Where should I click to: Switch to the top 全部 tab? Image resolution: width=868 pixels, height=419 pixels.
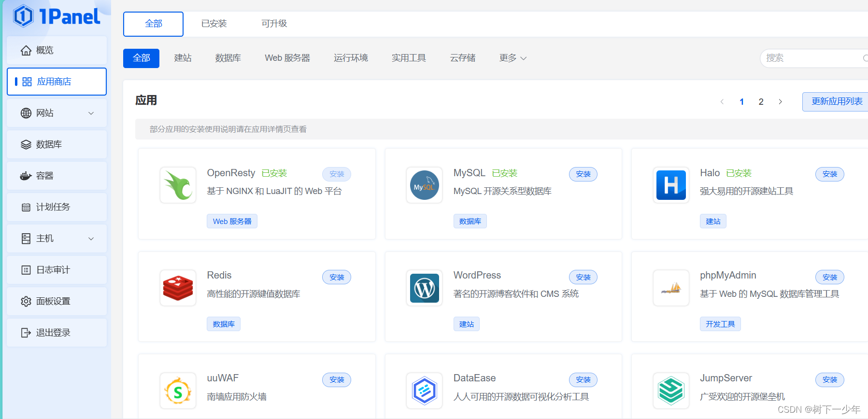(153, 24)
